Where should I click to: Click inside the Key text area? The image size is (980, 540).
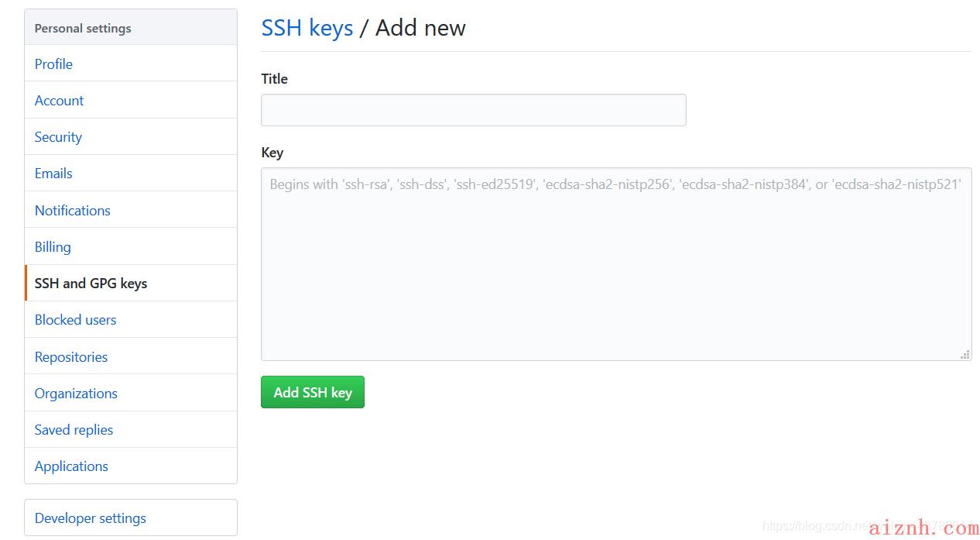(616, 264)
